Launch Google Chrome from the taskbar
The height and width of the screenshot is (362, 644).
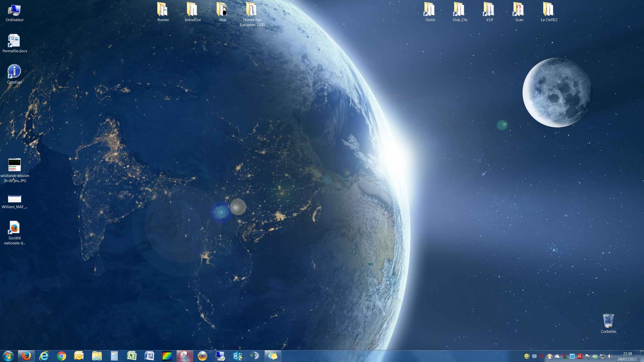pyautogui.click(x=62, y=356)
